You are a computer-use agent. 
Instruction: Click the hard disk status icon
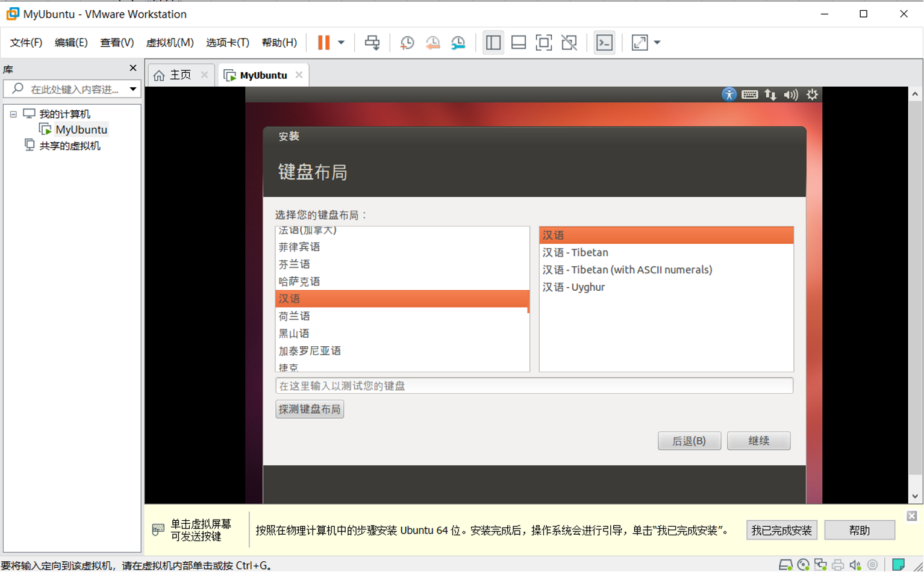tap(785, 565)
